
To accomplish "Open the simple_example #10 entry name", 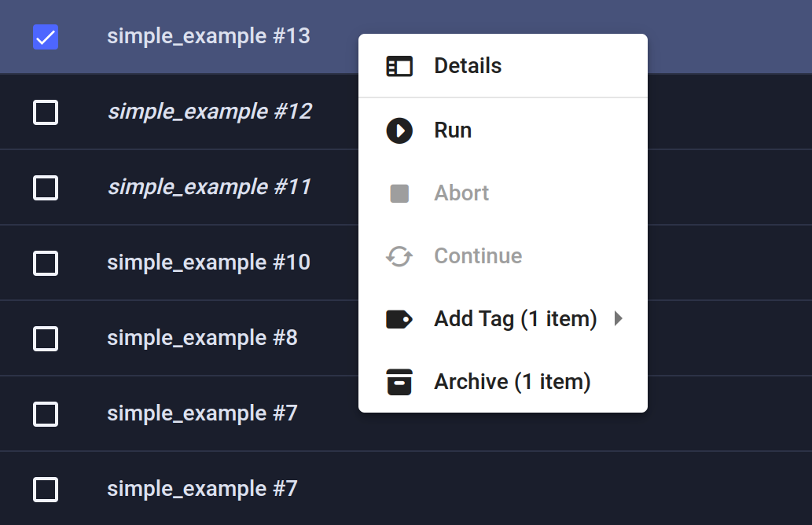I will click(208, 262).
